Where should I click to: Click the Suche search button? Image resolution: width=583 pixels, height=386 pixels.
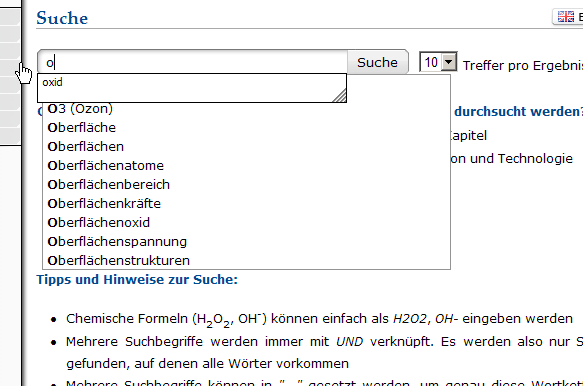(377, 62)
